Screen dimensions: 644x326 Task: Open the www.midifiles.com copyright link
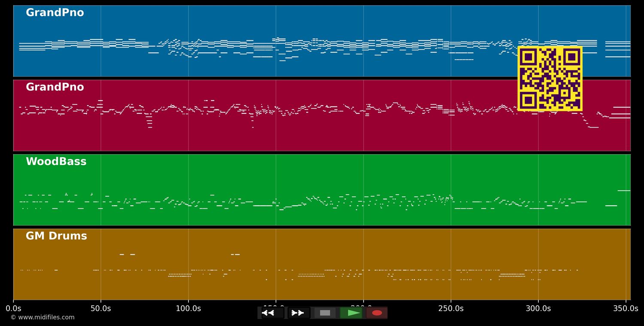[43, 317]
